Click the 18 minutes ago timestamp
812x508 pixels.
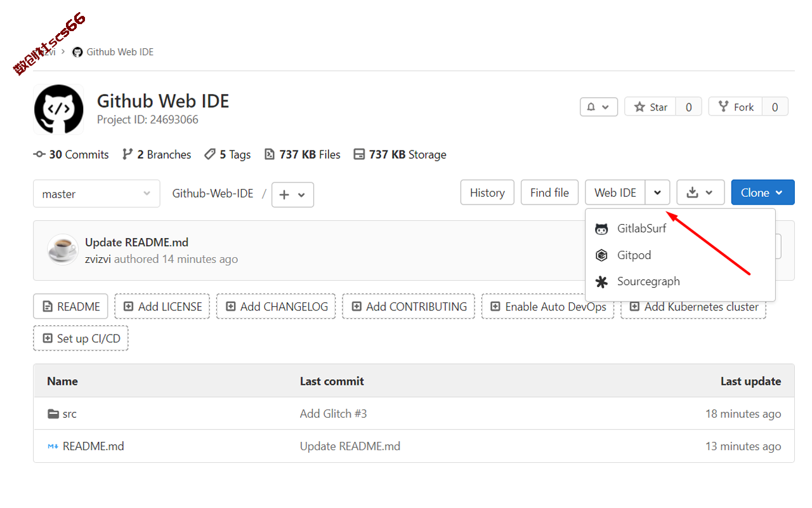743,413
